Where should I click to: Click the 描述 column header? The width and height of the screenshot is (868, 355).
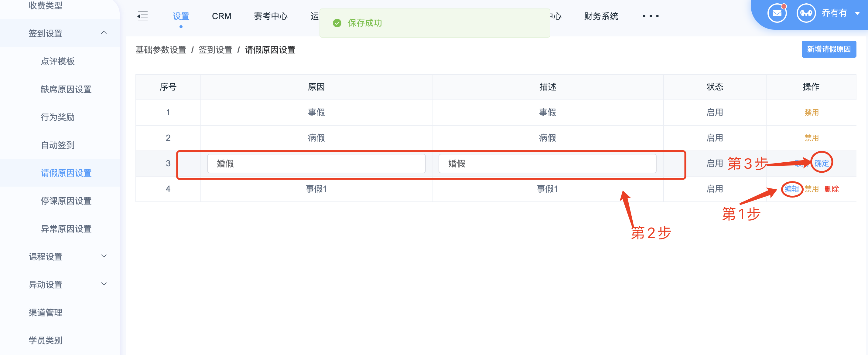click(x=548, y=87)
